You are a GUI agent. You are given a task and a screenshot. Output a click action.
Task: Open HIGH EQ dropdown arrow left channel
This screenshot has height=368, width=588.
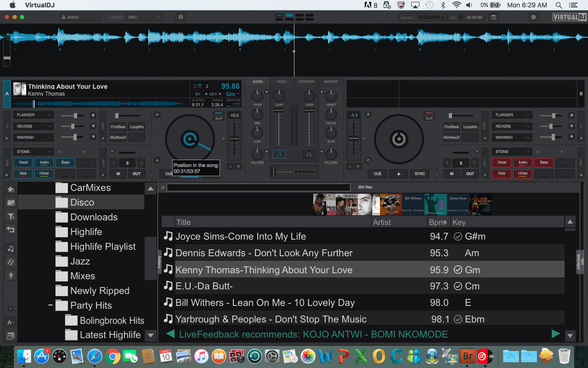coord(266,92)
